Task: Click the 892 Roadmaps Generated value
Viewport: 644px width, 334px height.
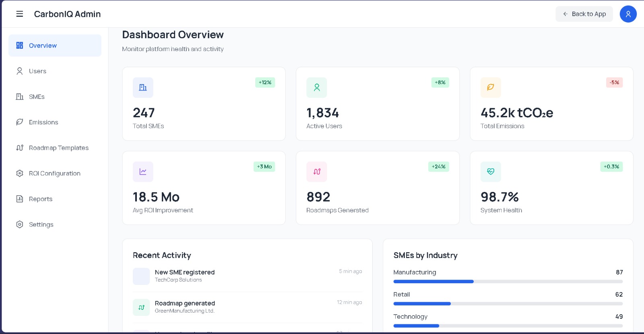Action: tap(318, 197)
